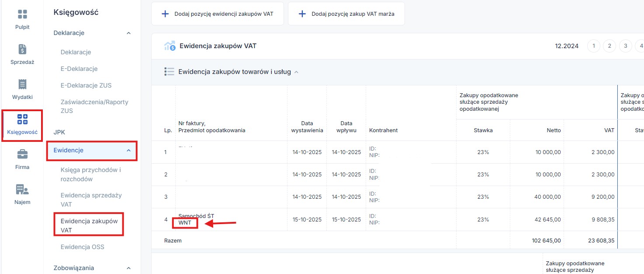This screenshot has width=644, height=274.
Task: Open the Najem building icon
Action: [22, 189]
